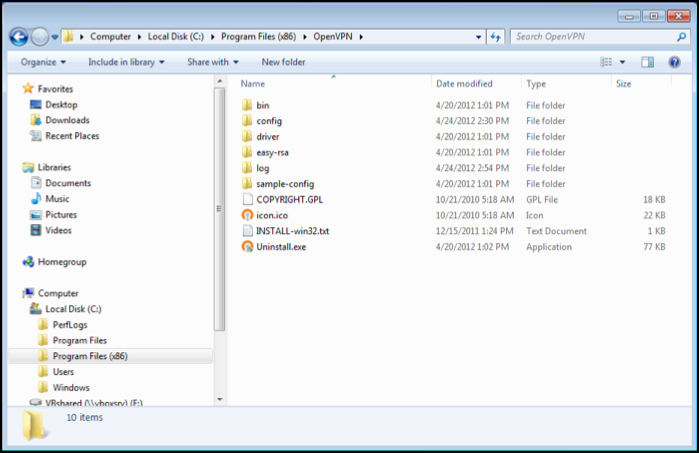Image resolution: width=699 pixels, height=453 pixels.
Task: Click the Homegroup icon in sidebar
Action: pos(29,262)
